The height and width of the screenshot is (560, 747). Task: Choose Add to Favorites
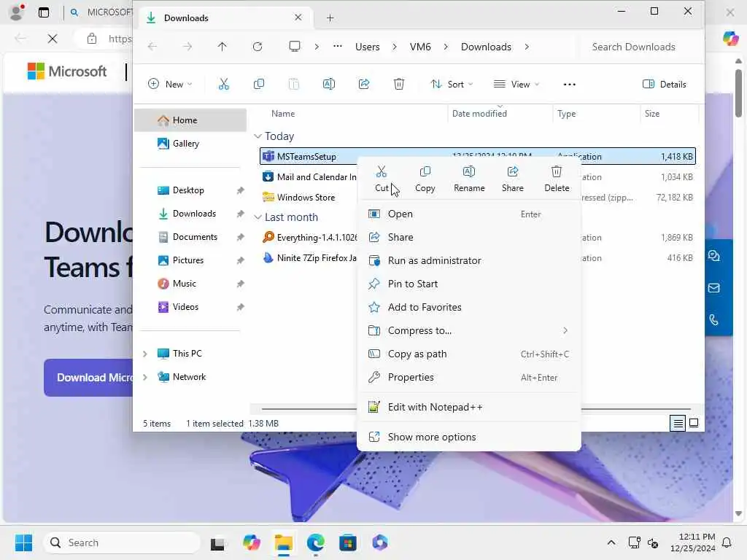[469, 307]
